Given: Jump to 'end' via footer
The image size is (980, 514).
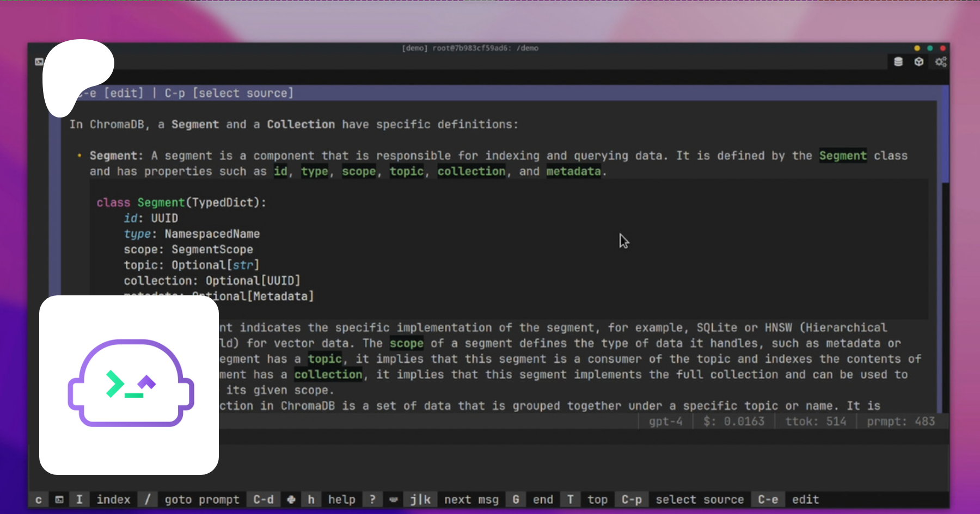Looking at the screenshot, I should click(543, 499).
